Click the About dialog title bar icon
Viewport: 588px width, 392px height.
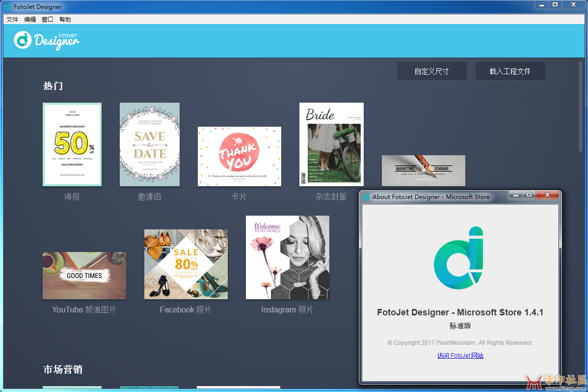coord(366,197)
